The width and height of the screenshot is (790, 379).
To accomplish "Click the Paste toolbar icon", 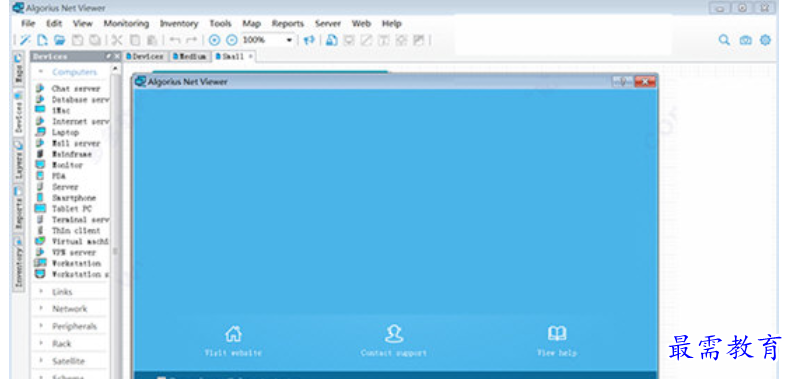I will (x=152, y=40).
